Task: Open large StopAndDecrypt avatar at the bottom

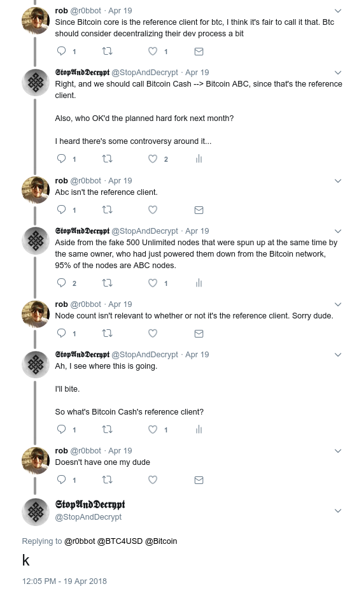Action: (36, 512)
